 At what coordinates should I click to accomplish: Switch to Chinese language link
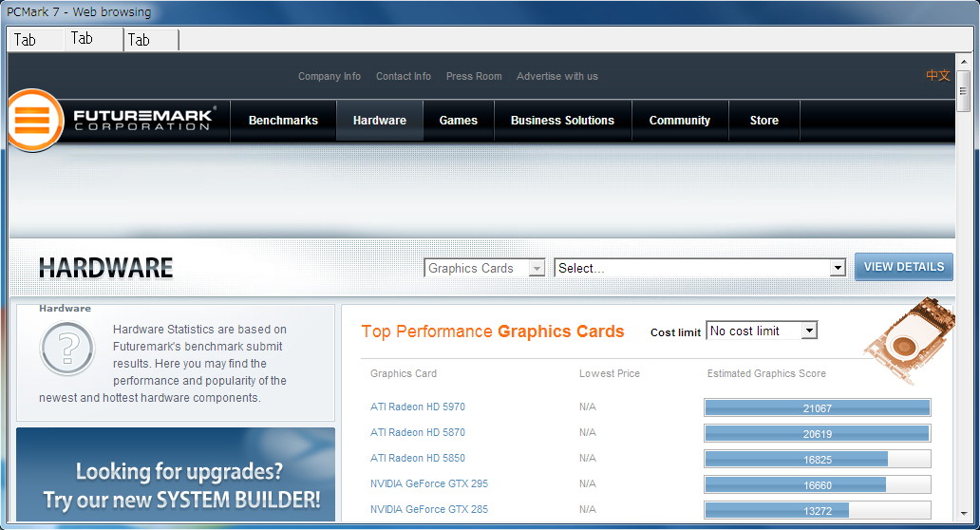coord(937,76)
